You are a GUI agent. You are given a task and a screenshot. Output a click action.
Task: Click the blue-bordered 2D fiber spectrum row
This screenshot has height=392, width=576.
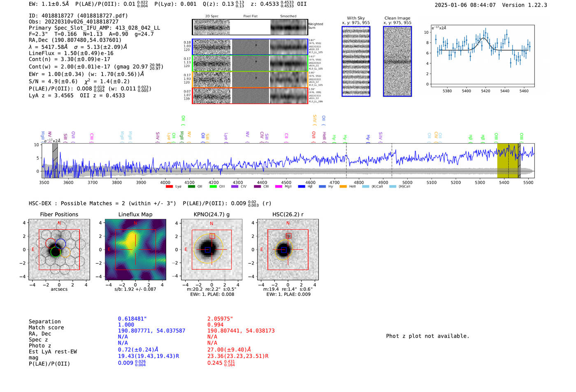point(250,47)
